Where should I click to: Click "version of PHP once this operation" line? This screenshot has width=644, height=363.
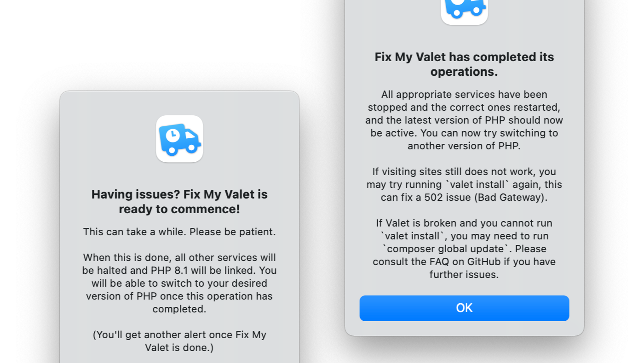pyautogui.click(x=179, y=296)
